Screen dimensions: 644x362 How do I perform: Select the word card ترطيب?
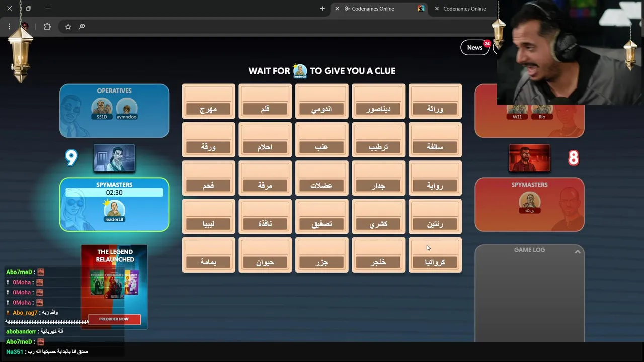click(x=378, y=140)
